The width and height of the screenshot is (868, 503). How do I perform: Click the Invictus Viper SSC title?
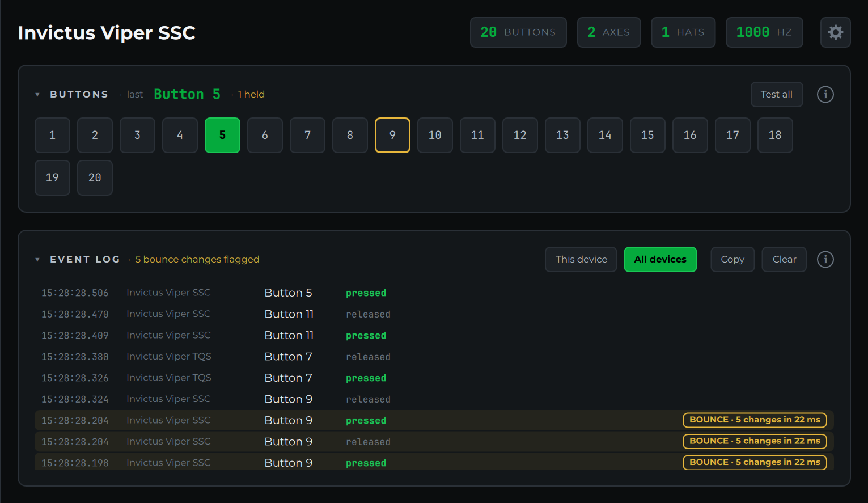[x=107, y=33]
